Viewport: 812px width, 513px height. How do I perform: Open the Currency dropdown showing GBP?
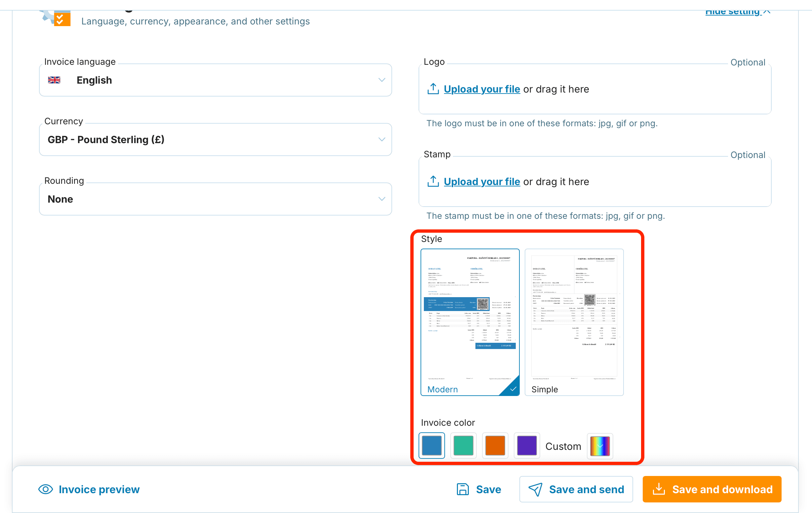pos(215,139)
